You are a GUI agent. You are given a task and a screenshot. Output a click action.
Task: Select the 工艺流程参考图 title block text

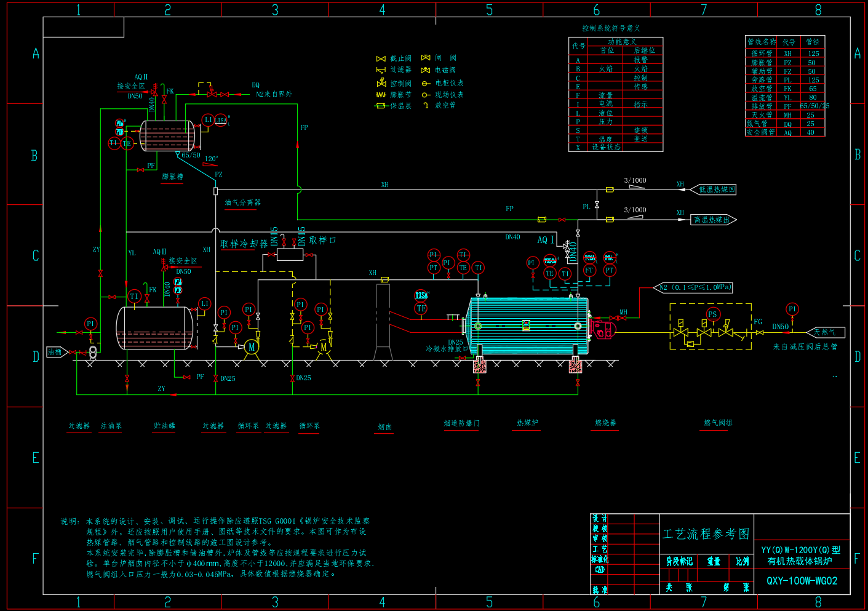706,534
